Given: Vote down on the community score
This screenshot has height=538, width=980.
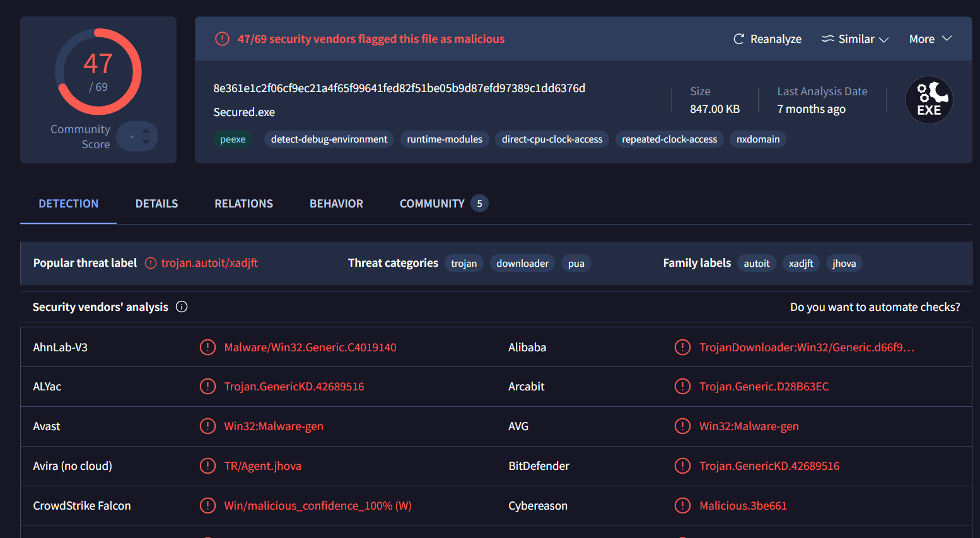Looking at the screenshot, I should (x=146, y=142).
